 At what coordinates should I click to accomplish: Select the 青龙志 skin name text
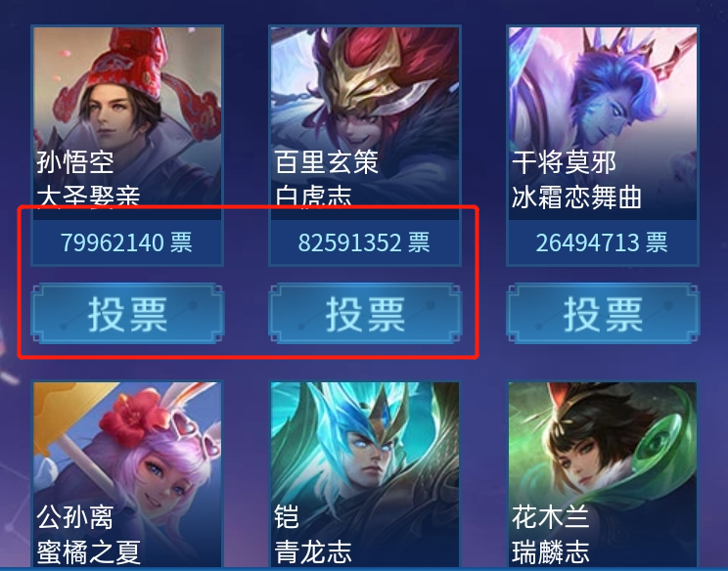point(313,552)
